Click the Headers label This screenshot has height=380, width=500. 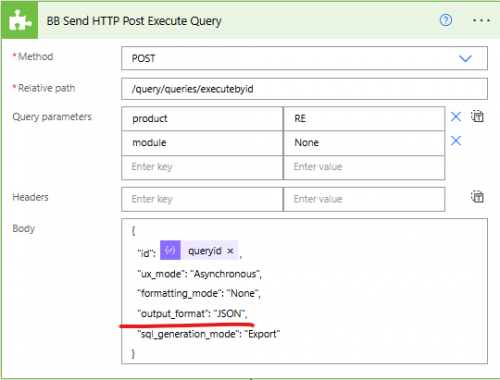(x=30, y=197)
